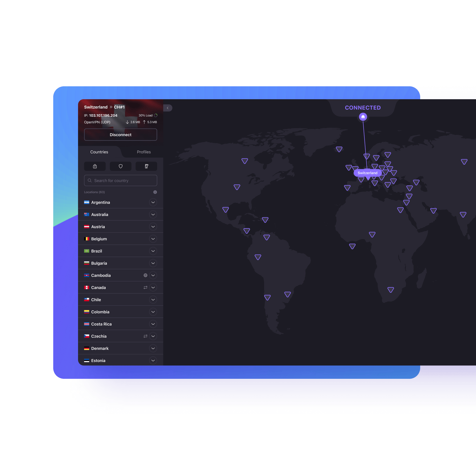Screen dimensions: 476x462
Task: Click the info icon beside Locations (63)
Action: coord(155,192)
